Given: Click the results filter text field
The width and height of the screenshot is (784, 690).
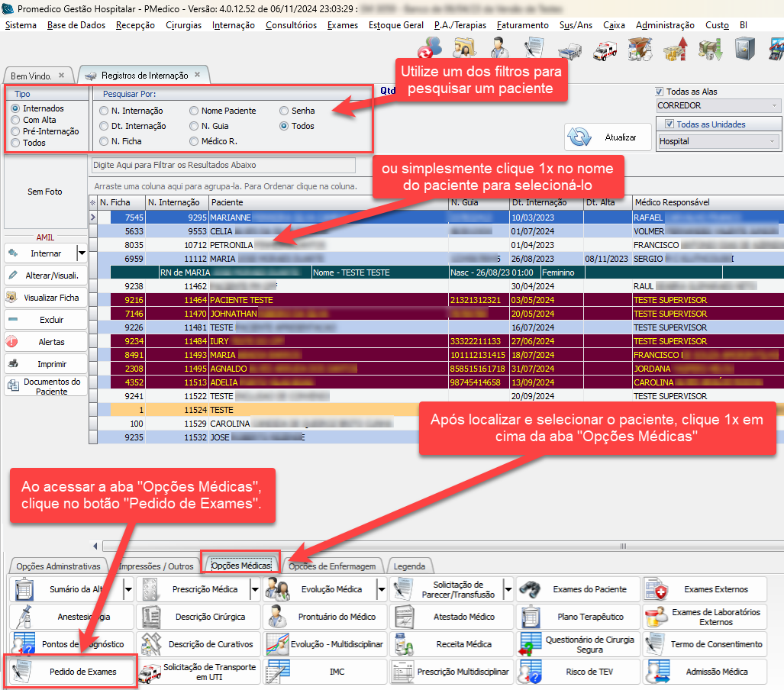Looking at the screenshot, I should pos(223,165).
